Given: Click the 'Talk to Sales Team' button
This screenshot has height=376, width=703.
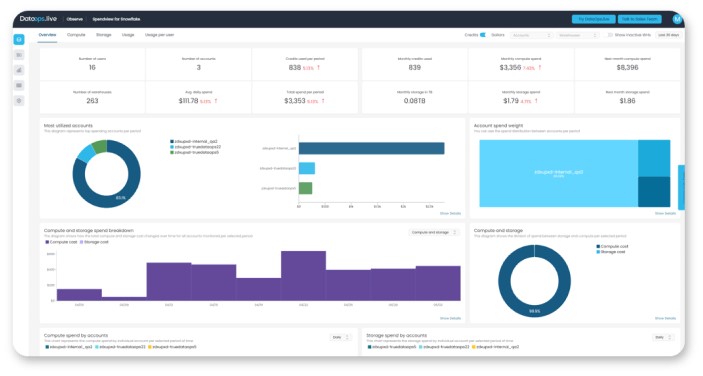Looking at the screenshot, I should (x=639, y=19).
